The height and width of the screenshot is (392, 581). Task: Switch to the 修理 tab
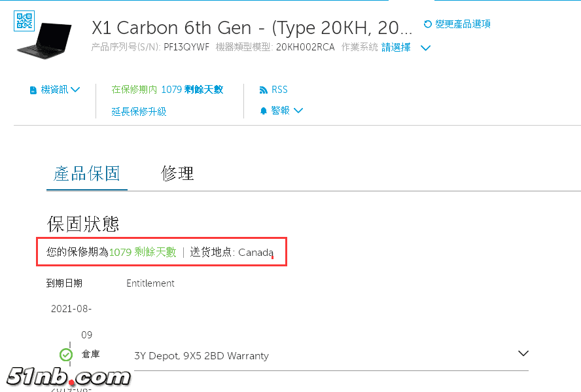pyautogui.click(x=177, y=173)
